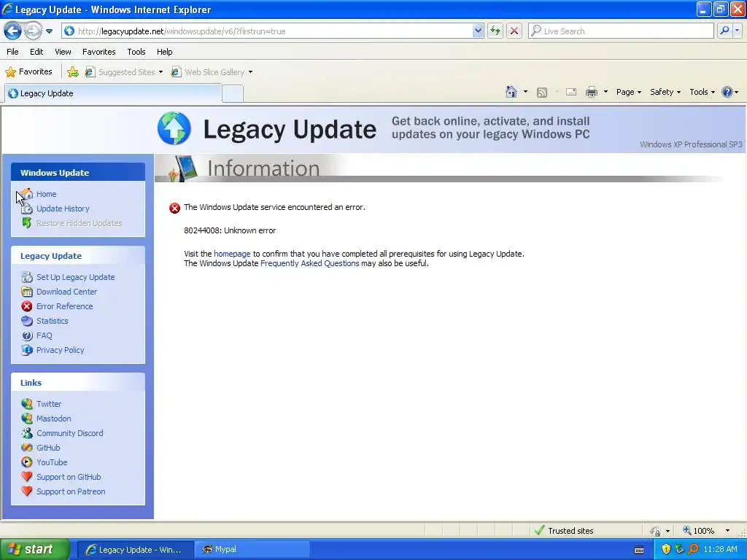
Task: Click the GitHub link icon
Action: pos(27,448)
